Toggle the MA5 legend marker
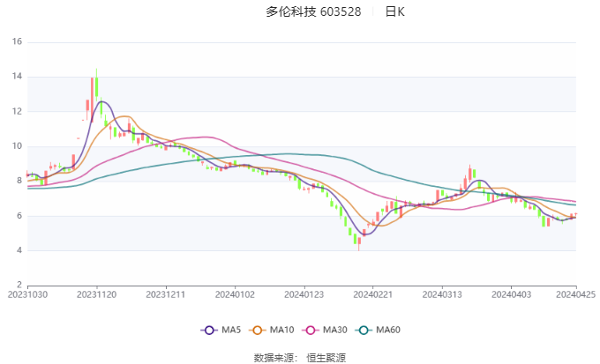 [x=209, y=331]
